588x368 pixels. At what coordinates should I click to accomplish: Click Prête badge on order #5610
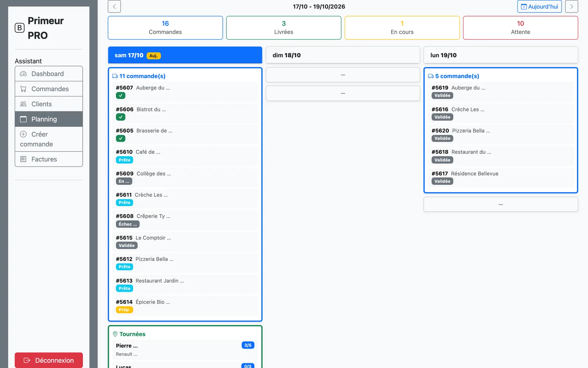tap(125, 160)
